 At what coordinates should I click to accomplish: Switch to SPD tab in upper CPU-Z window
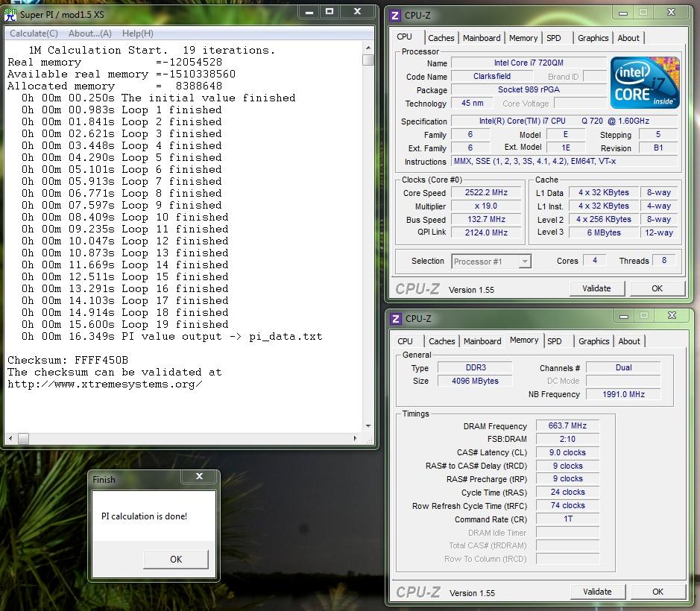(x=554, y=38)
